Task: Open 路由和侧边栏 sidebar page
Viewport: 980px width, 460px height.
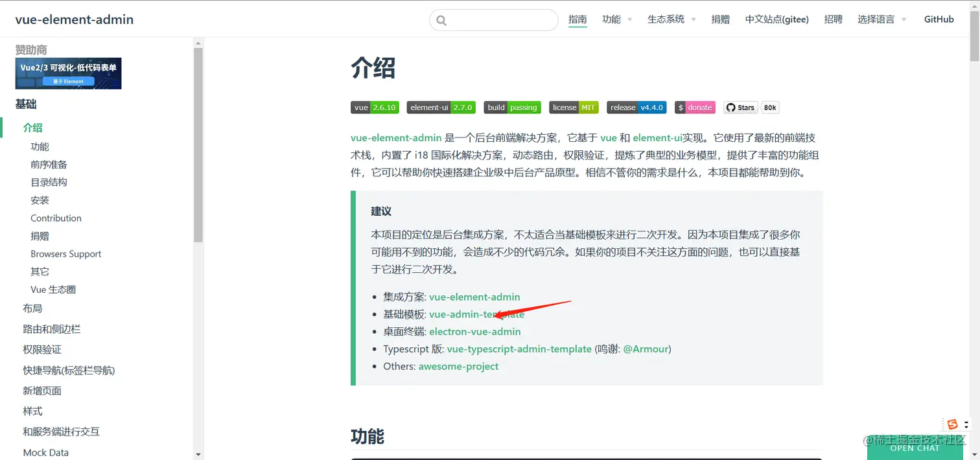Action: coord(52,329)
